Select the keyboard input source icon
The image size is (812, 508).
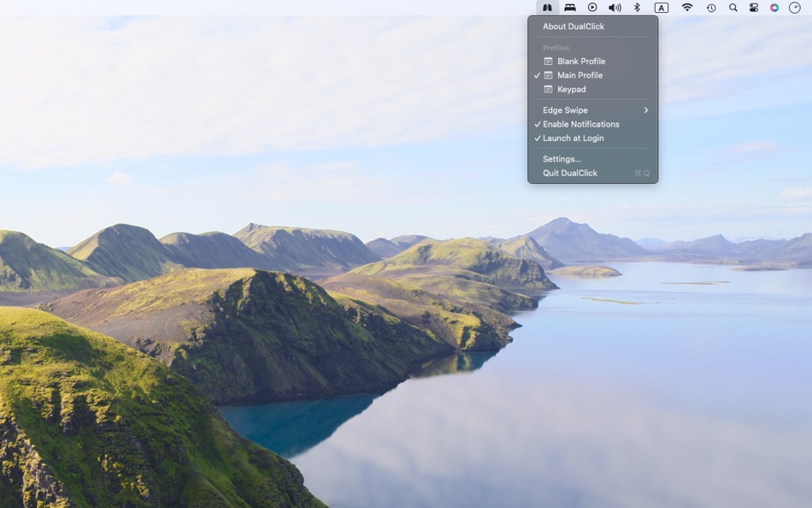(x=661, y=8)
